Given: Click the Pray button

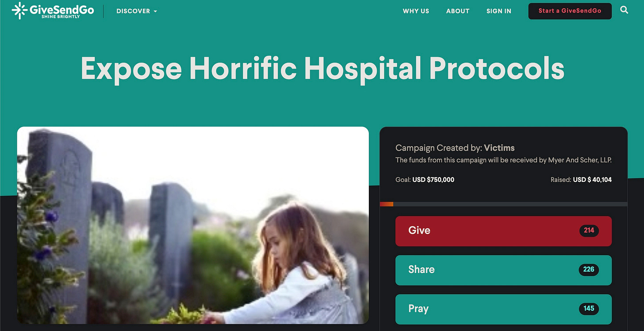Looking at the screenshot, I should (x=503, y=309).
